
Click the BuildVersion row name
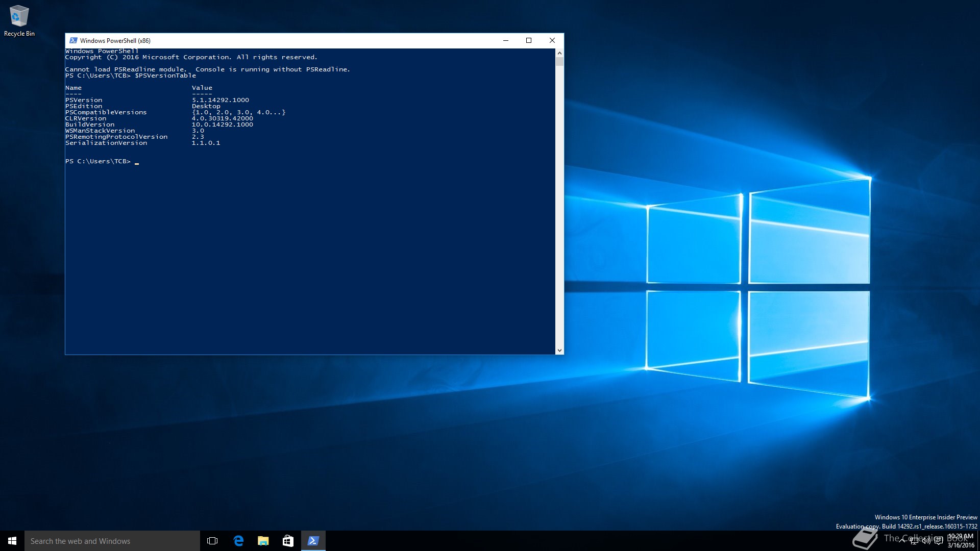pos(90,124)
